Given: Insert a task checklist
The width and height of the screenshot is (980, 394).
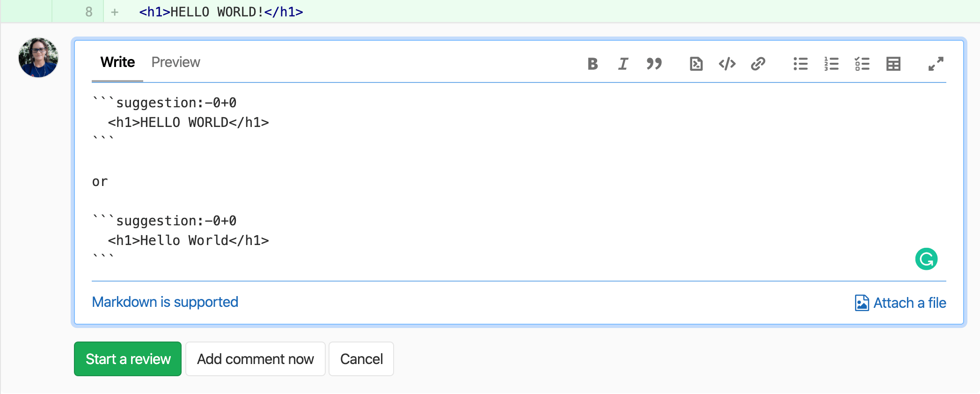Looking at the screenshot, I should (x=862, y=64).
